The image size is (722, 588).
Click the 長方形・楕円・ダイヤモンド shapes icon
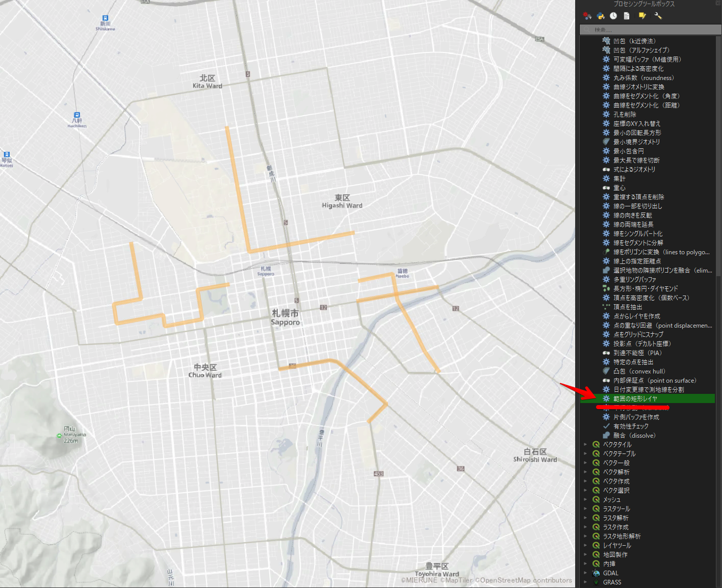606,288
